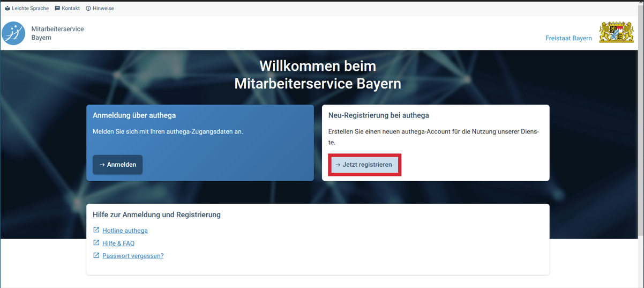Click the Mitarbeiterservice Bayern round logo
The image size is (644, 288).
13,33
